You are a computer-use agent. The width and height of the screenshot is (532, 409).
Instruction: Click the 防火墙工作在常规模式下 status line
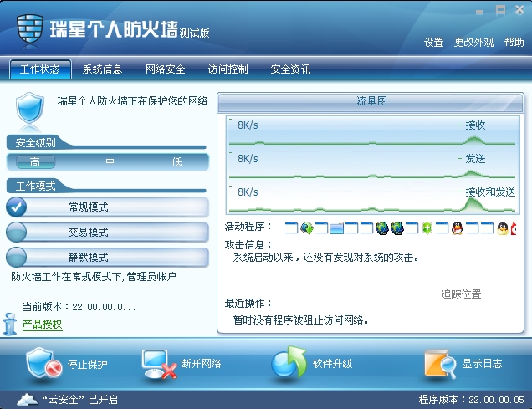[x=94, y=276]
